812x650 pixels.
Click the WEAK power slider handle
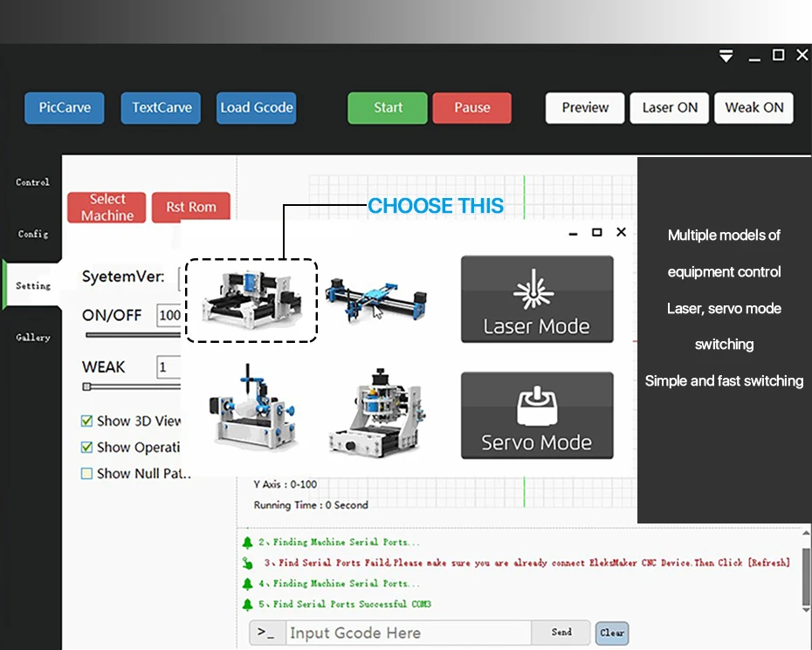87,387
